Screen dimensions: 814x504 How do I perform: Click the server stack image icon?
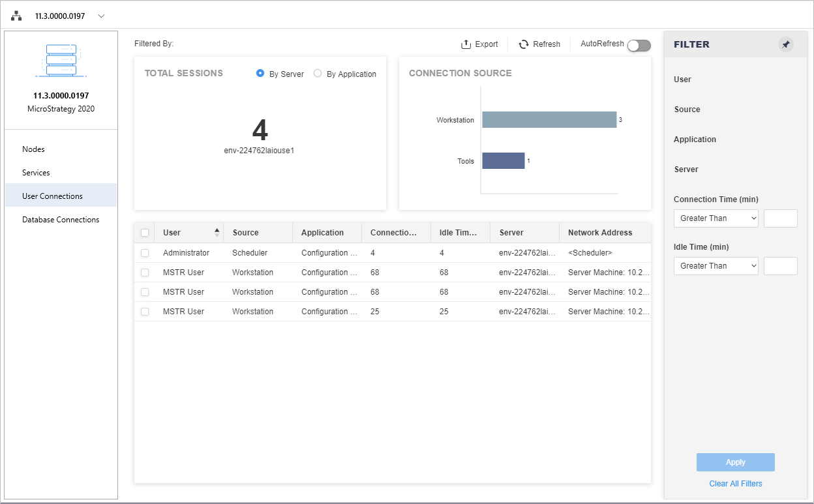pos(61,60)
